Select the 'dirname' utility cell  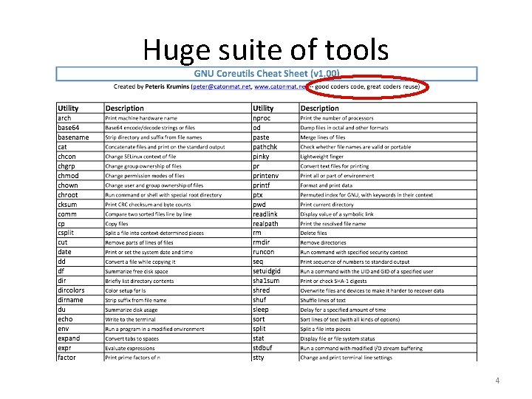point(80,300)
